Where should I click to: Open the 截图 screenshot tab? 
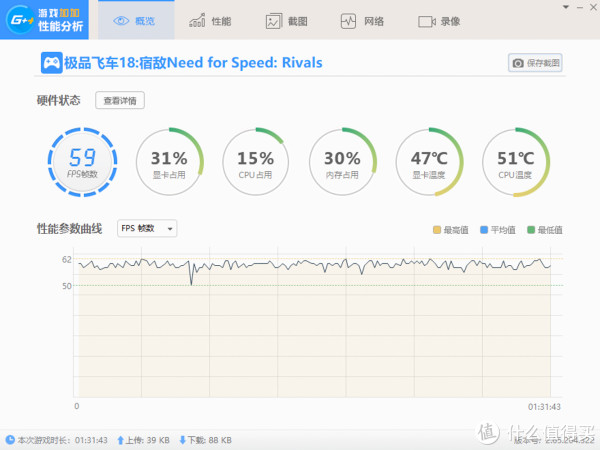[287, 21]
